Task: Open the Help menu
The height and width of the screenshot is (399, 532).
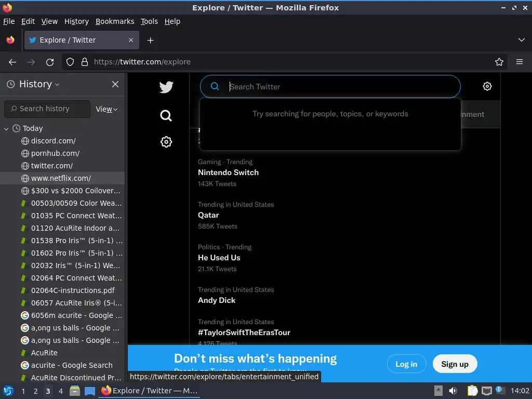Action: [172, 21]
